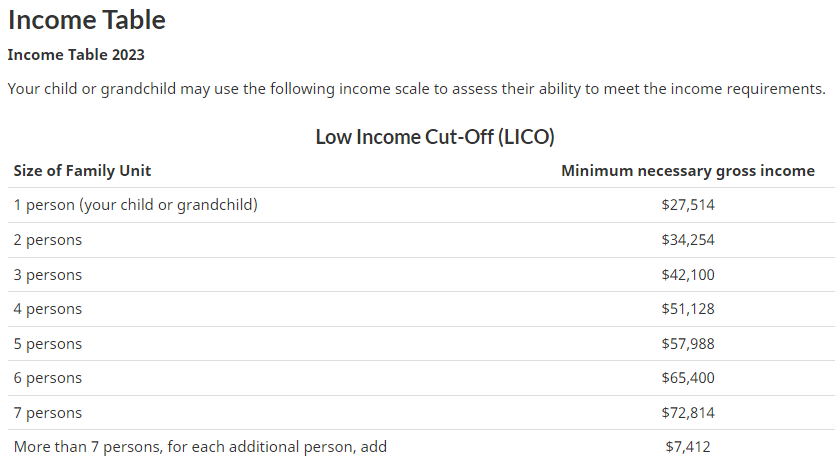Select the "1 person (your child or grandchild)" row label
835x459 pixels.
135,205
